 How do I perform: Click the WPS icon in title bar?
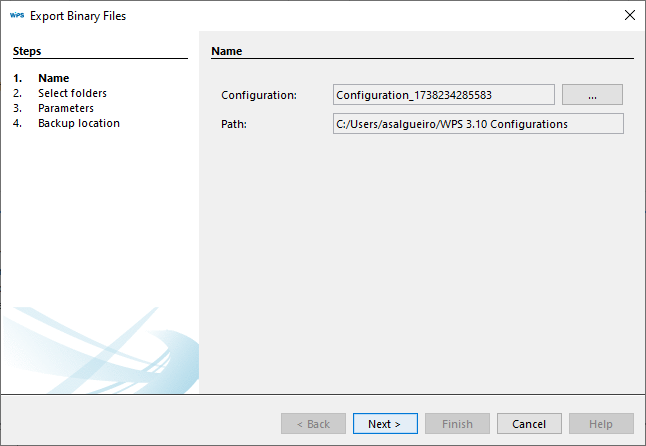pos(16,16)
